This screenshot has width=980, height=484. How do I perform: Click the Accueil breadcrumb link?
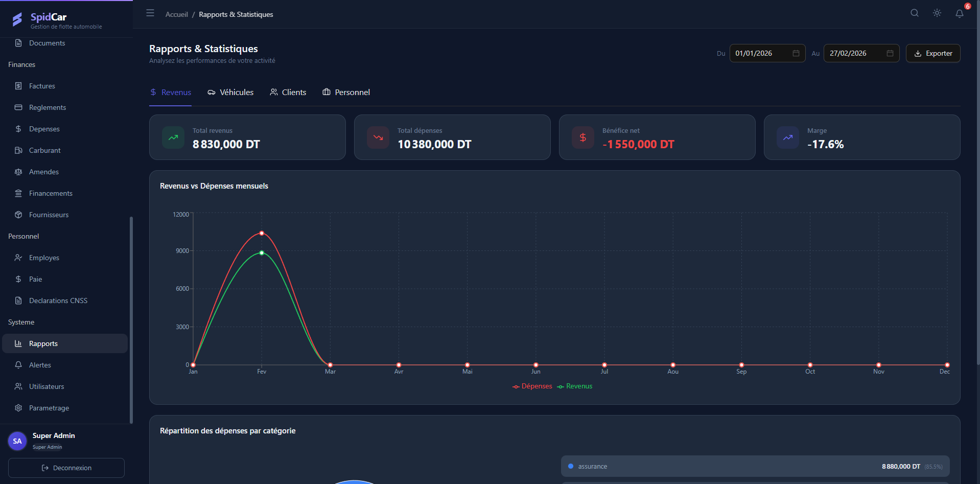click(176, 14)
